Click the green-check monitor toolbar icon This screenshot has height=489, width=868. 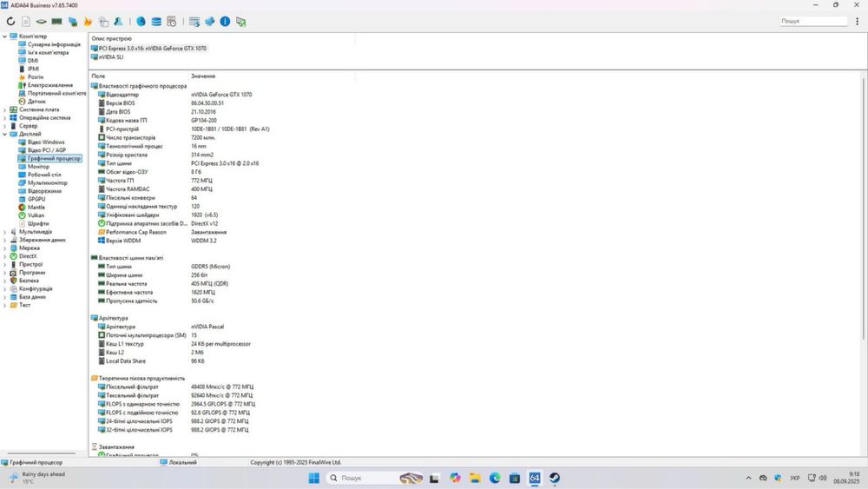240,22
